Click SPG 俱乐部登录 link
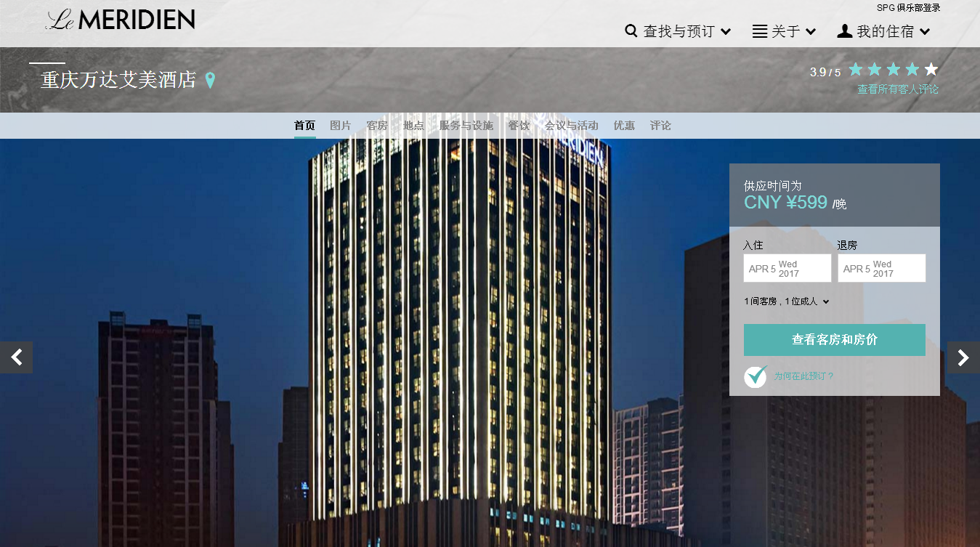This screenshot has width=980, height=547. pos(908,8)
